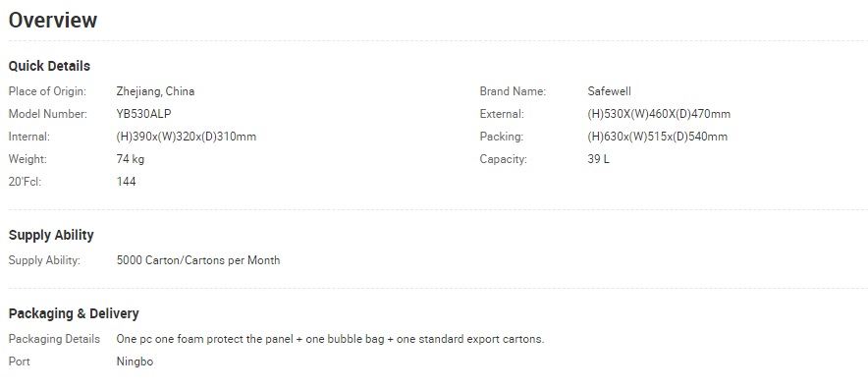This screenshot has width=868, height=389.
Task: Click the Place of Origin label
Action: [x=47, y=91]
